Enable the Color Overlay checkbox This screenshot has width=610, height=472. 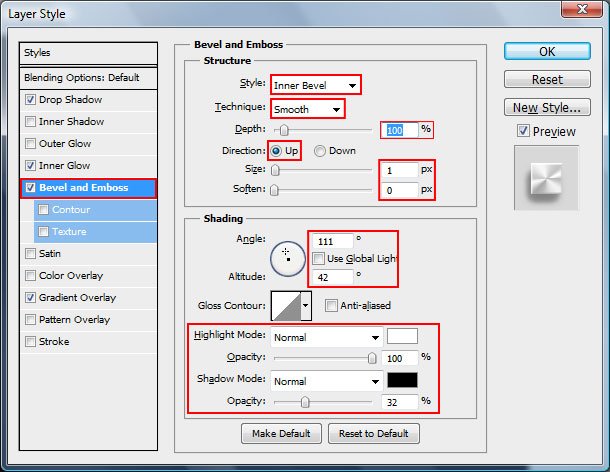pyautogui.click(x=30, y=275)
